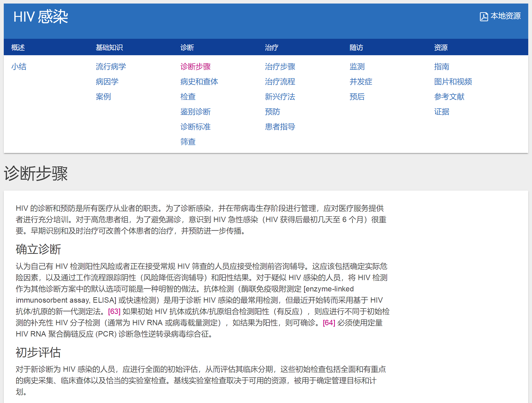Click citation reference [64]

[329, 323]
